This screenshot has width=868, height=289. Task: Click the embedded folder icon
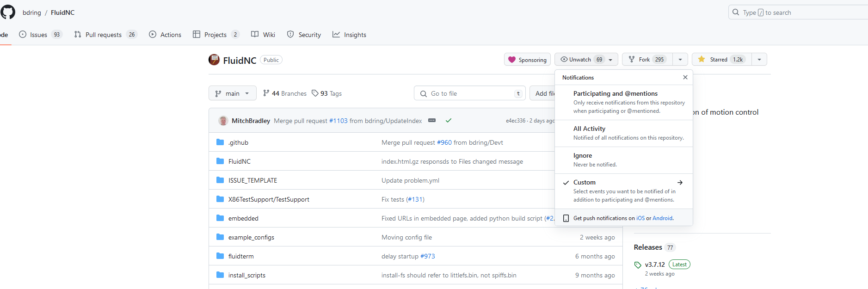click(220, 218)
